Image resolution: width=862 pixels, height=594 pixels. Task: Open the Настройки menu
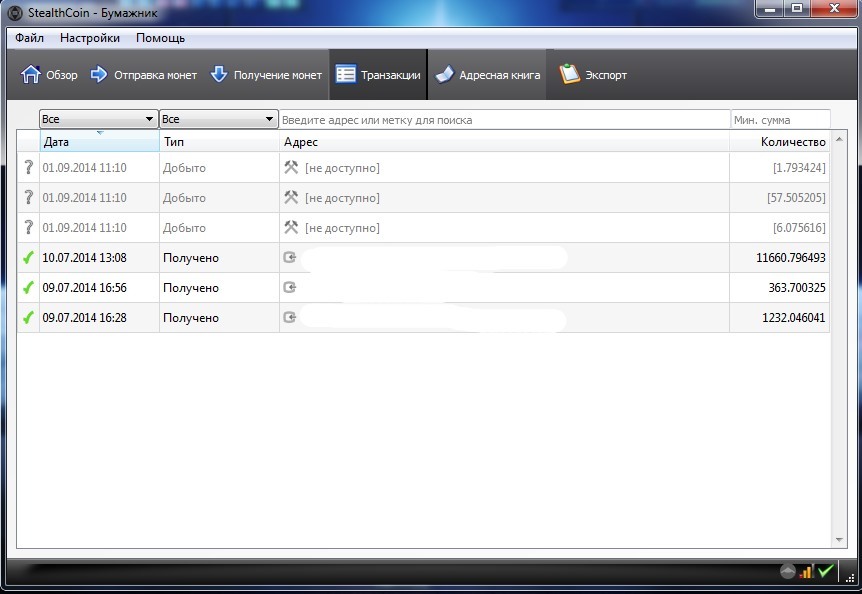90,38
